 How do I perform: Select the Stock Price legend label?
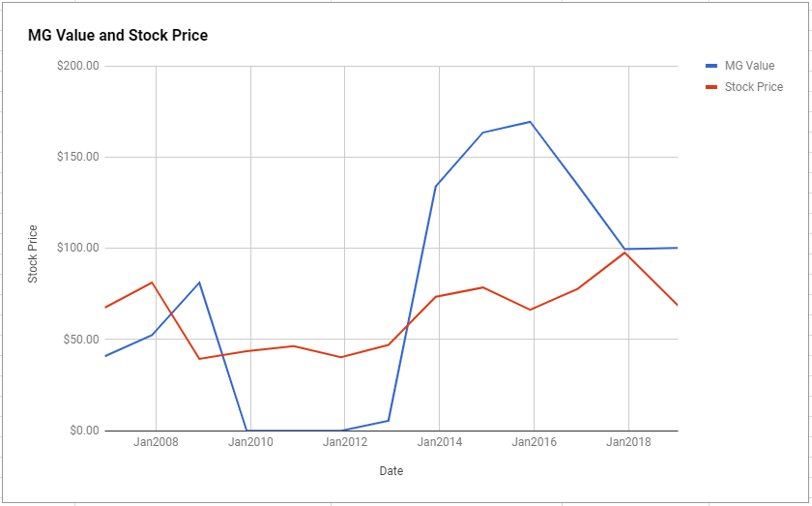753,87
